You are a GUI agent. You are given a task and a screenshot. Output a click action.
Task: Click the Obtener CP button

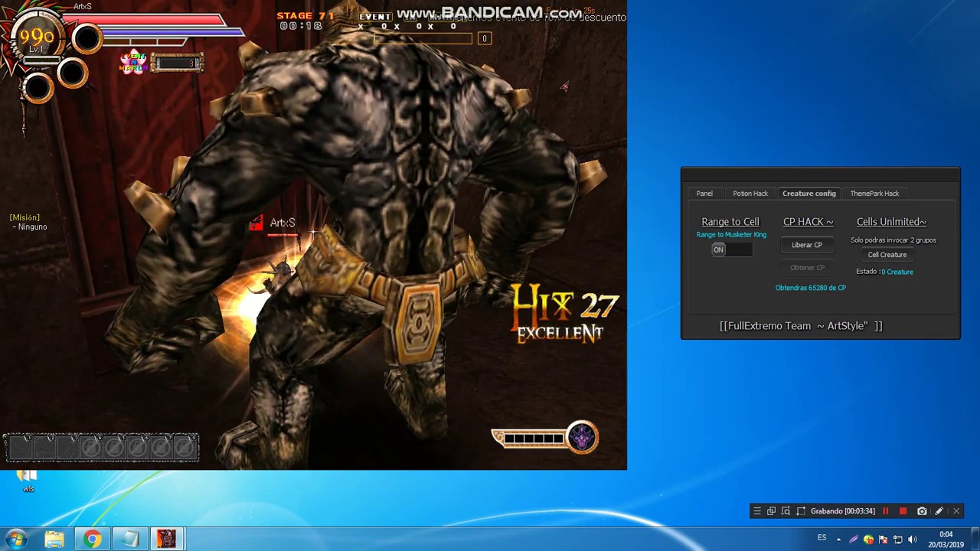coord(807,268)
